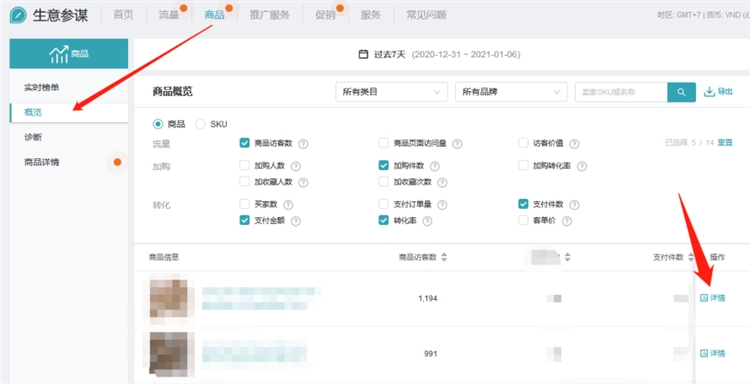
Task: Click help icon next to 加收藏次数
Action: pyautogui.click(x=442, y=182)
